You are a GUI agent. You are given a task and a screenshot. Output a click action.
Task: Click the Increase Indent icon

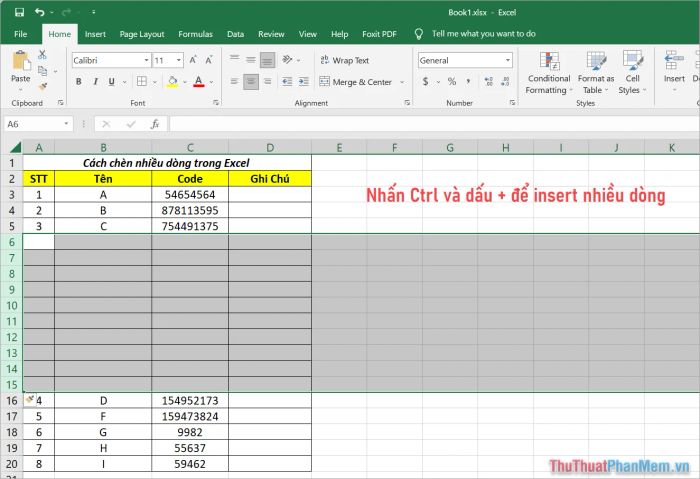pyautogui.click(x=304, y=81)
